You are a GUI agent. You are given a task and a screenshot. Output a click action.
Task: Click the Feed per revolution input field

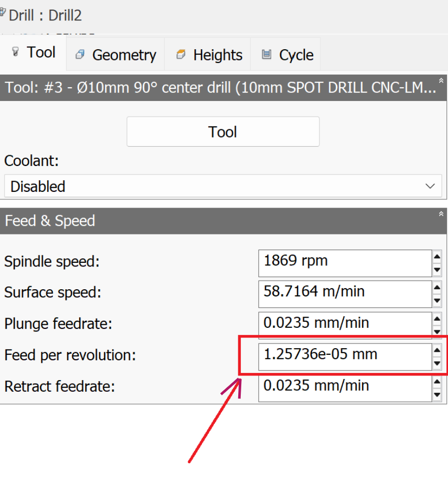coord(345,357)
